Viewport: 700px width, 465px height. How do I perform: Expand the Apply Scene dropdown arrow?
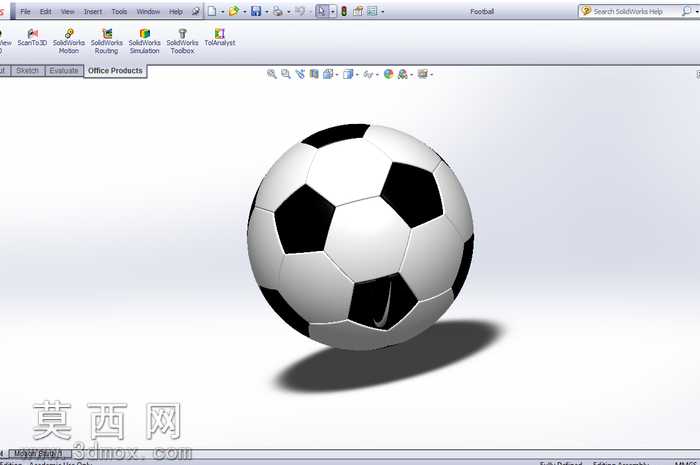(x=412, y=75)
